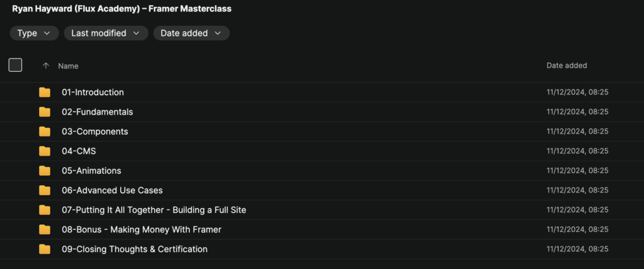Open 07-Putting It All Together folder
644x269 pixels.
(x=153, y=210)
